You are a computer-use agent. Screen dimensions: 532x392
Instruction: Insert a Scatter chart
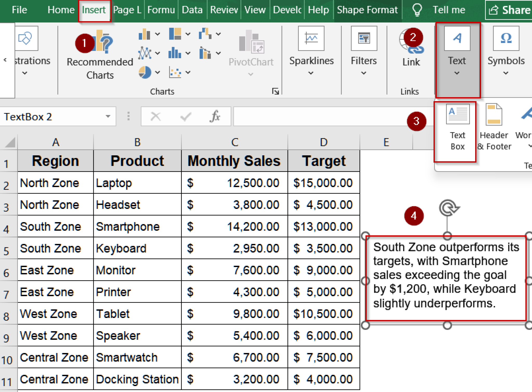tap(175, 72)
